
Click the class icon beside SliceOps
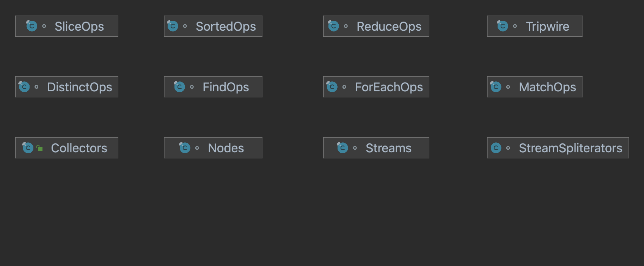[32, 26]
